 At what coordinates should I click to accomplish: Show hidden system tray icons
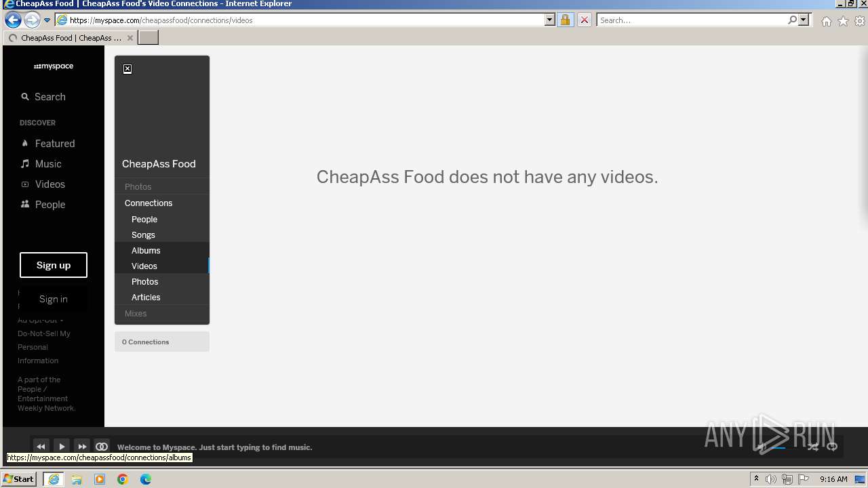(x=756, y=479)
